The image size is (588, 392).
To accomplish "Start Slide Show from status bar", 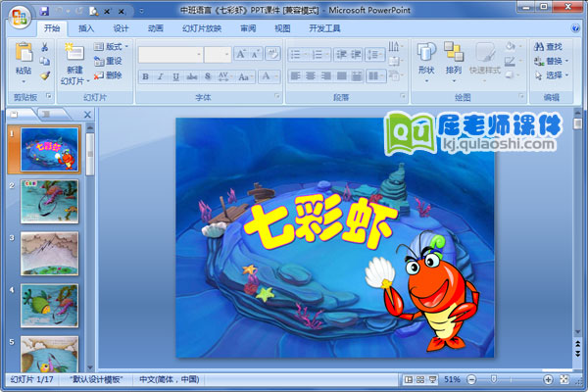I will click(x=432, y=379).
